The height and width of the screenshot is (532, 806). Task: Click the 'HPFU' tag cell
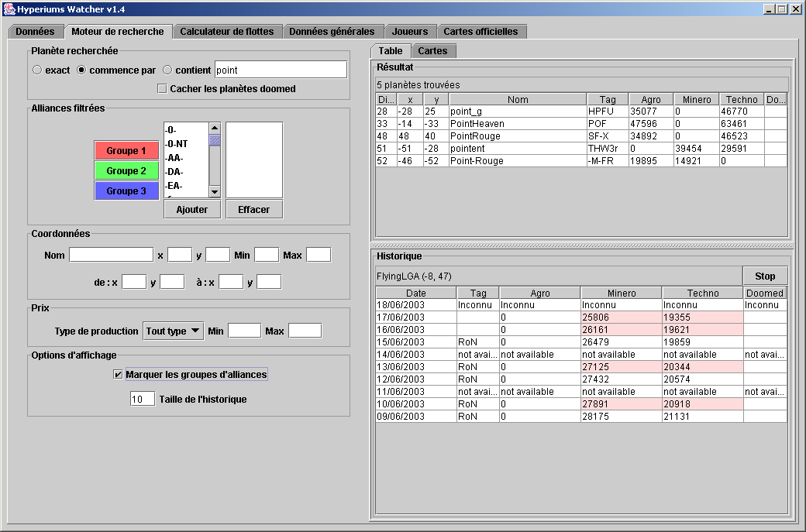(x=607, y=112)
